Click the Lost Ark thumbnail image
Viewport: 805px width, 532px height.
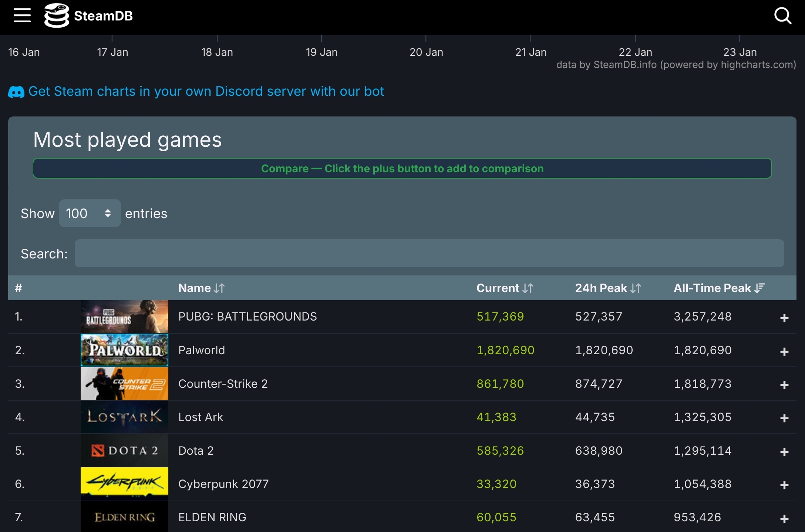(x=124, y=417)
